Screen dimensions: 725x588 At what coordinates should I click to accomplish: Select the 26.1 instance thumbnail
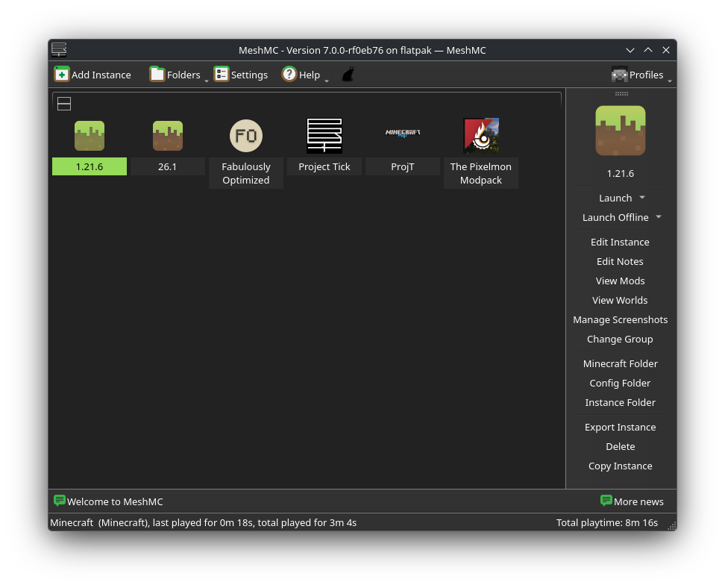167,136
